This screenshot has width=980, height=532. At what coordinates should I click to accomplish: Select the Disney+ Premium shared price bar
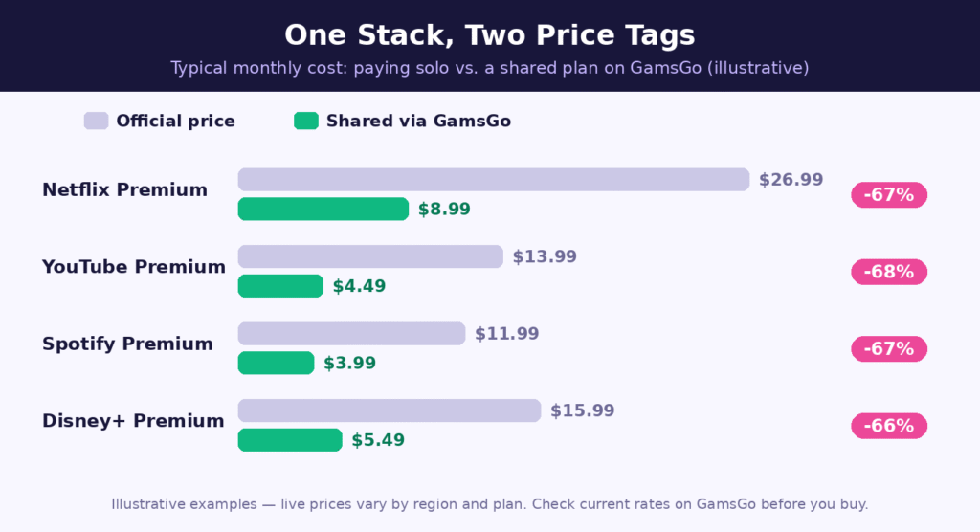[290, 439]
